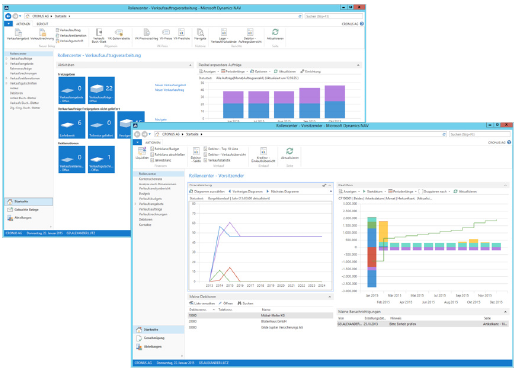Open Gruppieren nach dropdown in Cashflow chart

click(x=434, y=191)
